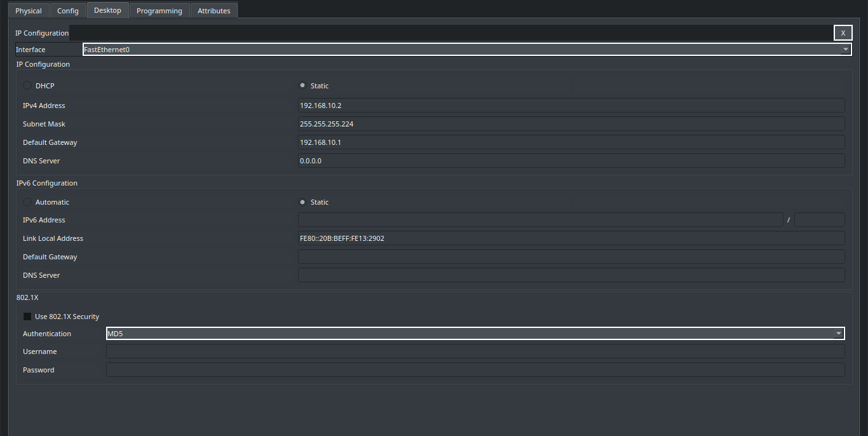Click the "Authentication" label text
This screenshot has width=868, height=436.
[47, 334]
